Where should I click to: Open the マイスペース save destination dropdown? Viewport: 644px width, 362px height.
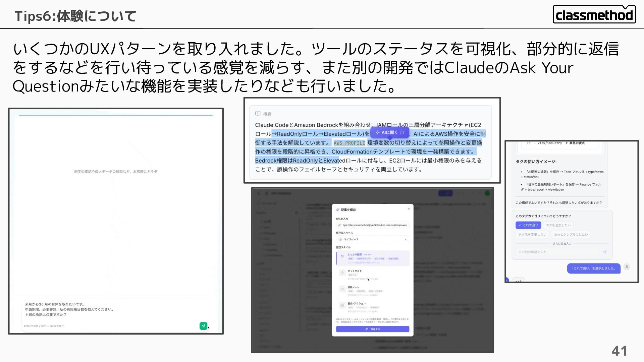pyautogui.click(x=372, y=239)
